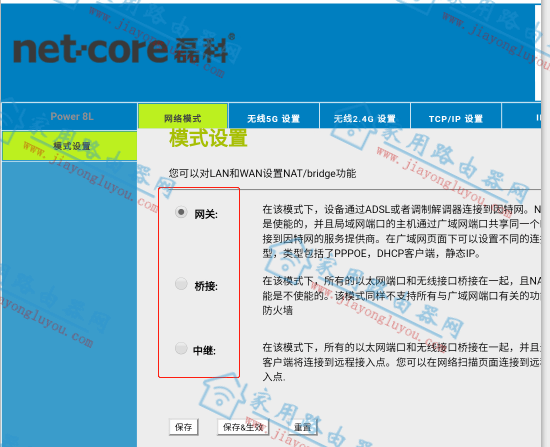Select the 网关 radio button
The width and height of the screenshot is (550, 447).
(x=181, y=212)
